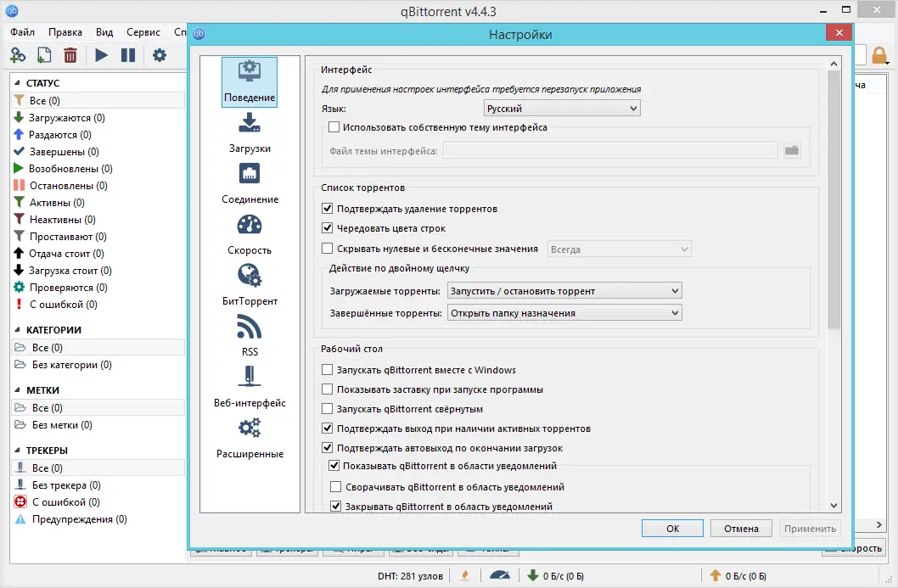Select Предупреждения (0) tracker filter

coord(79,519)
